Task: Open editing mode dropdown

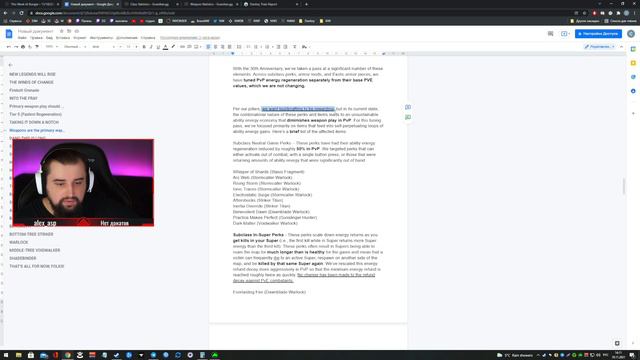Action: point(600,47)
